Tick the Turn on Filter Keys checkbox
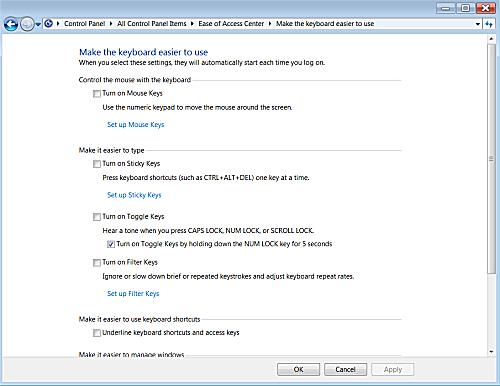This screenshot has width=500, height=386. [x=97, y=263]
